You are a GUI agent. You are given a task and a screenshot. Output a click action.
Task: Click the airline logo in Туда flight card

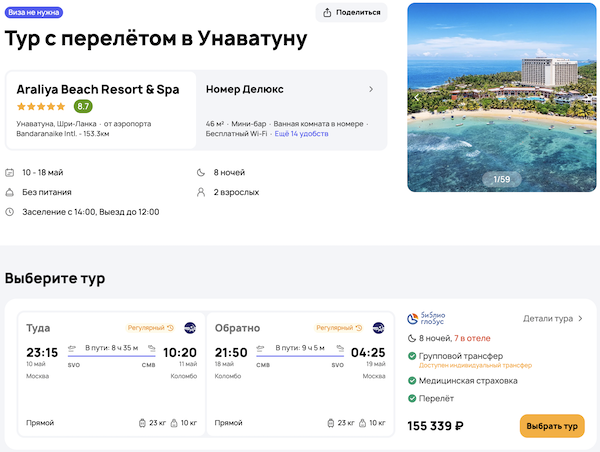point(191,327)
